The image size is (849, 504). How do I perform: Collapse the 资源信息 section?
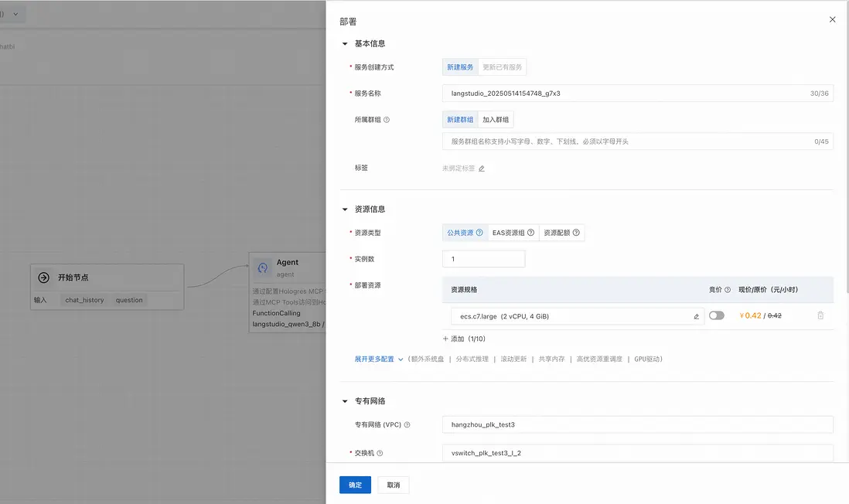(x=345, y=209)
